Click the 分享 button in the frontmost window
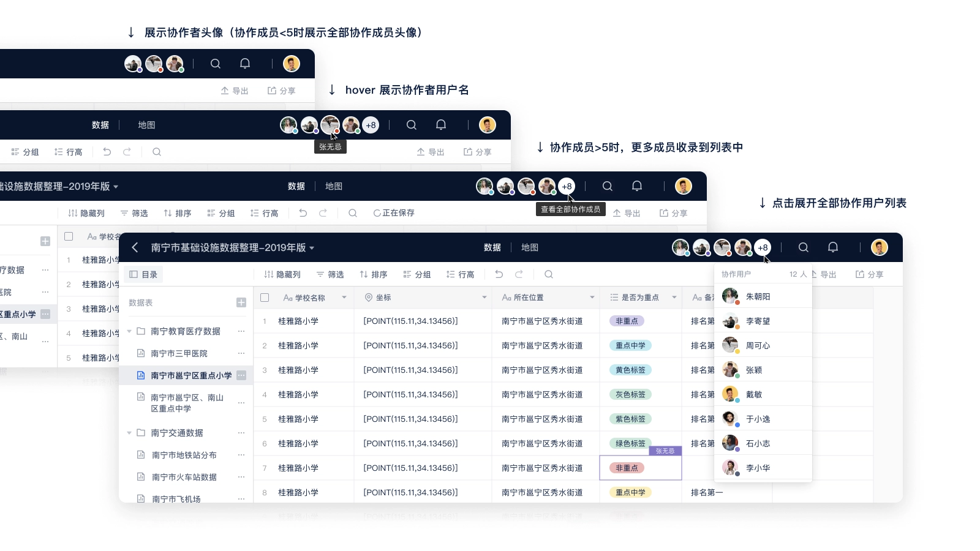Viewport: 980px width, 551px height. click(869, 274)
